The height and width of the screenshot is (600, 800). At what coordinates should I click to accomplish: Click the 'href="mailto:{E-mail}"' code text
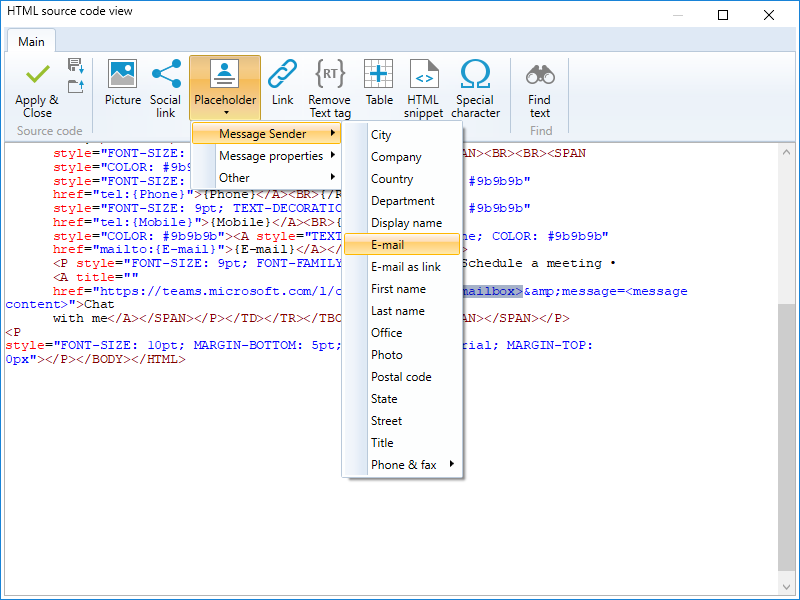pos(139,249)
